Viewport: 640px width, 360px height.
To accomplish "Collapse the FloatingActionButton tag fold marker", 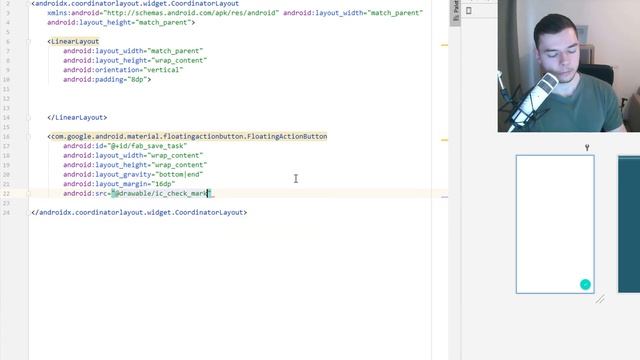I will coord(29,136).
